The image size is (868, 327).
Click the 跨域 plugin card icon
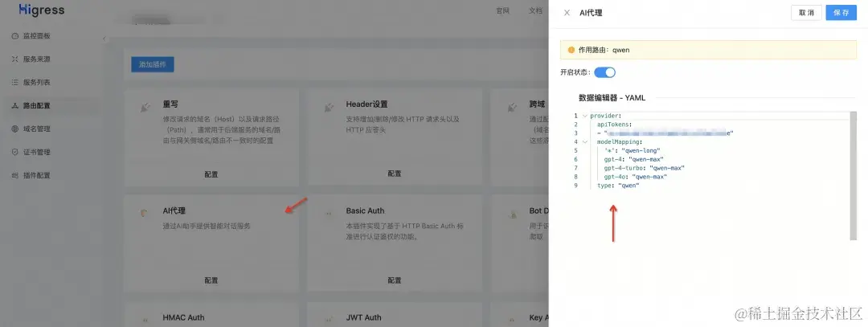click(512, 108)
